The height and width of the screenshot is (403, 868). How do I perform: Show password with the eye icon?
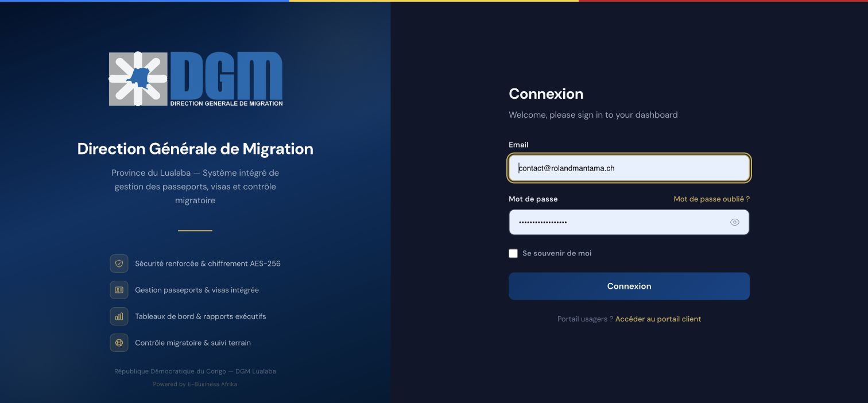pos(735,222)
